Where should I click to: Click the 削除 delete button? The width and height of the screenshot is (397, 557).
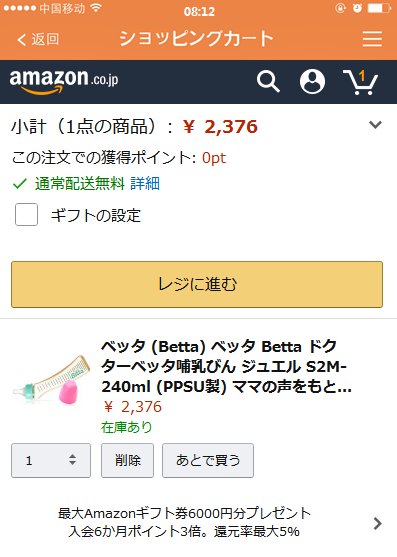coord(127,460)
